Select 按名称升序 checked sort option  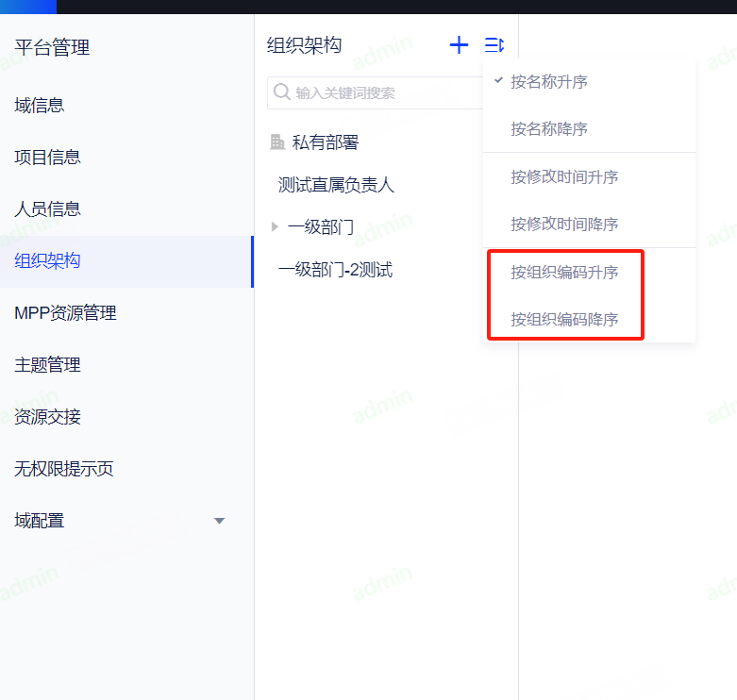(x=549, y=82)
